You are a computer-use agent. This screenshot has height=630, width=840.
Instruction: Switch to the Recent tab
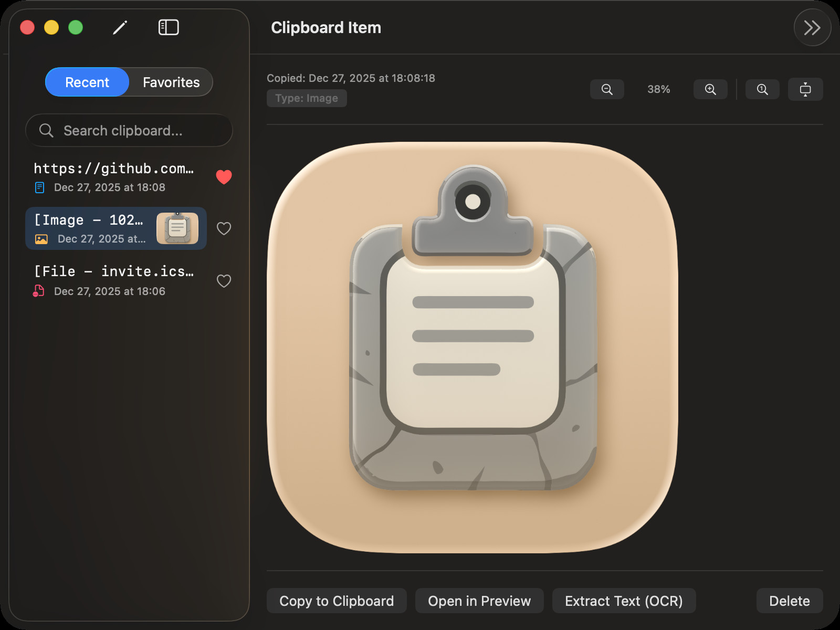(x=87, y=82)
